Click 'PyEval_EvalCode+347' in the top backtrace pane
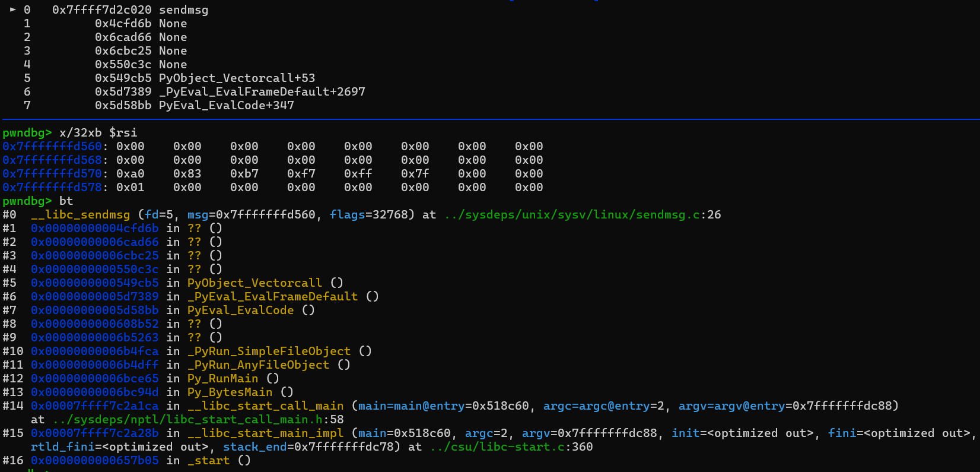This screenshot has width=980, height=472. pos(226,106)
